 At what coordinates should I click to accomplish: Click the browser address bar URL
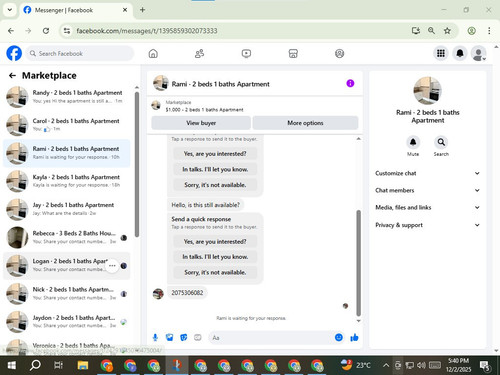pos(147,31)
